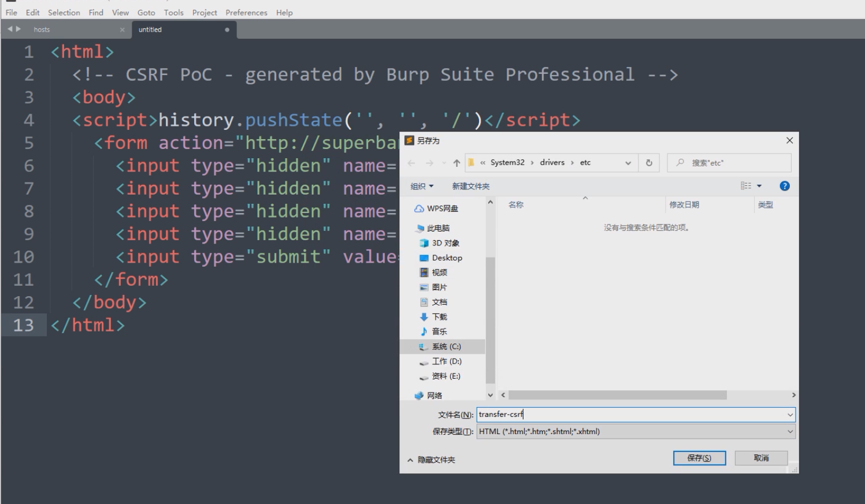Click navigation pane scroll up arrow
Screen dimensions: 865x504
(x=491, y=203)
